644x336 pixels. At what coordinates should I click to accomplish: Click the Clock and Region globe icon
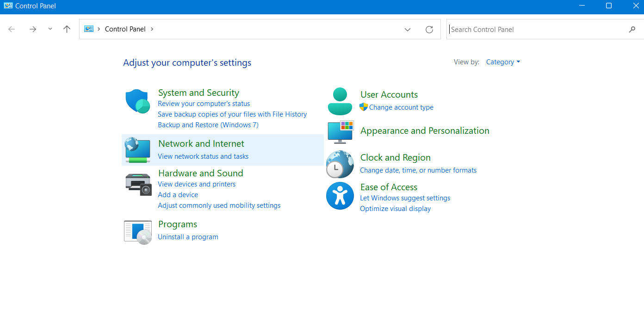coord(340,164)
